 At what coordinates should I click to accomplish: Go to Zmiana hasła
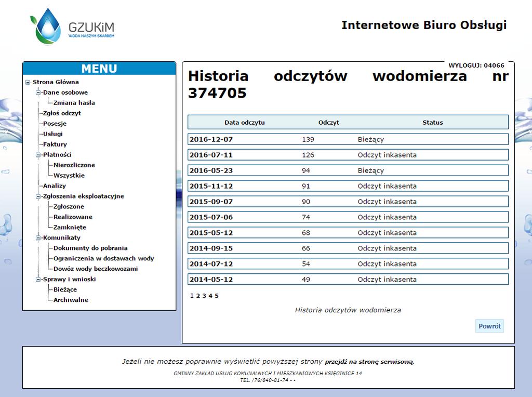point(74,103)
